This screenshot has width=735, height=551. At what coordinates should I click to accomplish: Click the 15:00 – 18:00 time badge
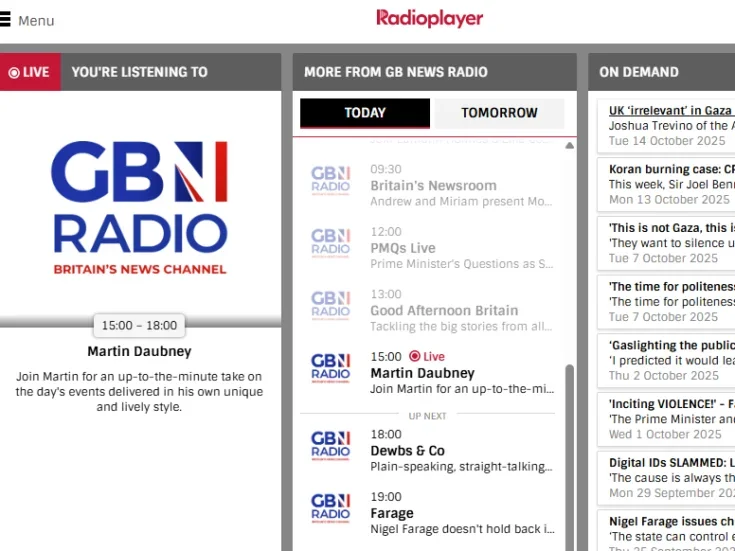pos(139,325)
